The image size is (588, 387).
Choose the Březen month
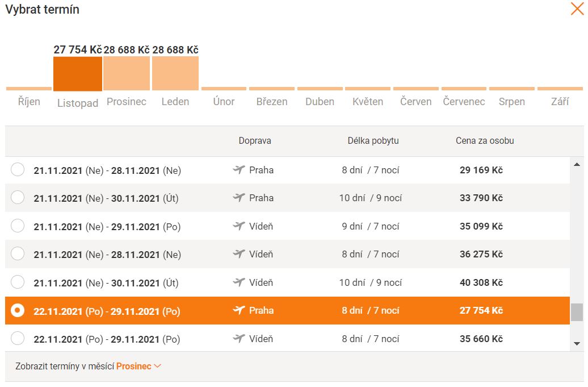(x=272, y=101)
